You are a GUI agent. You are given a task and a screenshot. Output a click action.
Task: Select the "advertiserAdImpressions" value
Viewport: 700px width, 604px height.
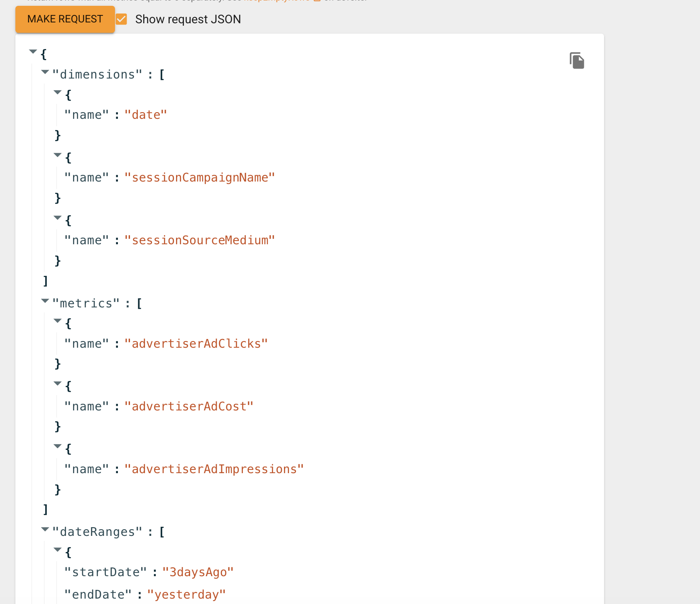(214, 469)
